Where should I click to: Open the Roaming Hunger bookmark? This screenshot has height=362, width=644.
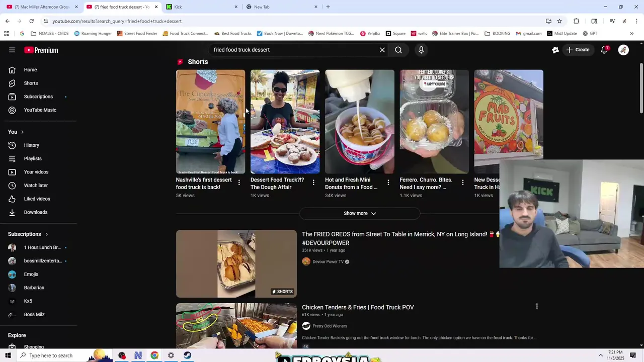pos(93,34)
